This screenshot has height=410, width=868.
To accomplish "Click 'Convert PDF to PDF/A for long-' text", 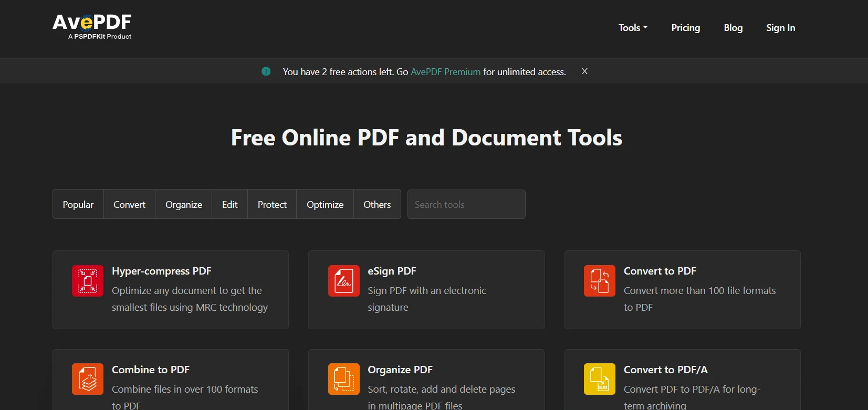I will [692, 389].
